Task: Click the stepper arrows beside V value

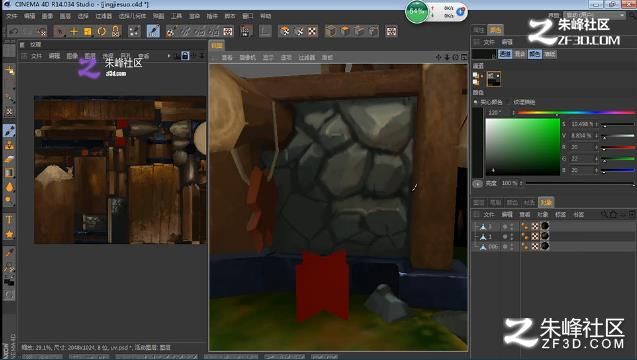Action: [x=596, y=135]
